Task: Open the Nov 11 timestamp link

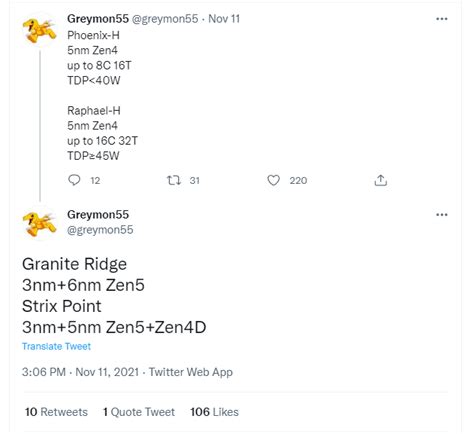Action: click(x=224, y=19)
